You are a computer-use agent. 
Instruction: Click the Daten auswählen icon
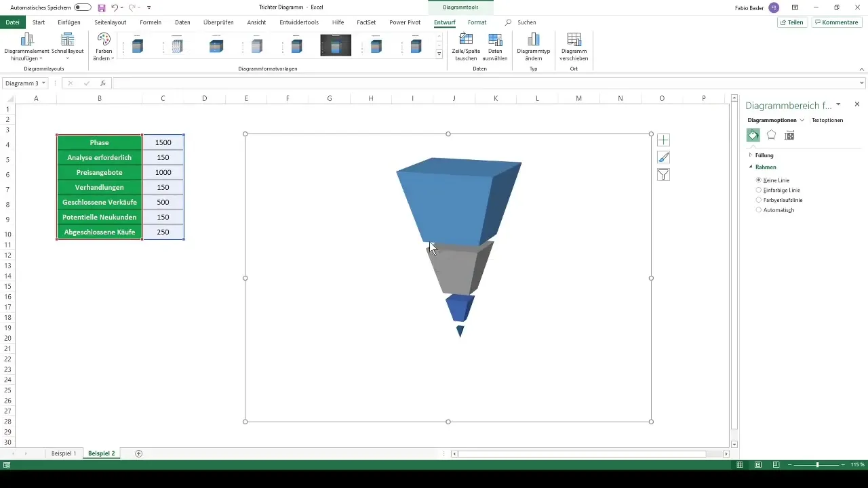[495, 39]
